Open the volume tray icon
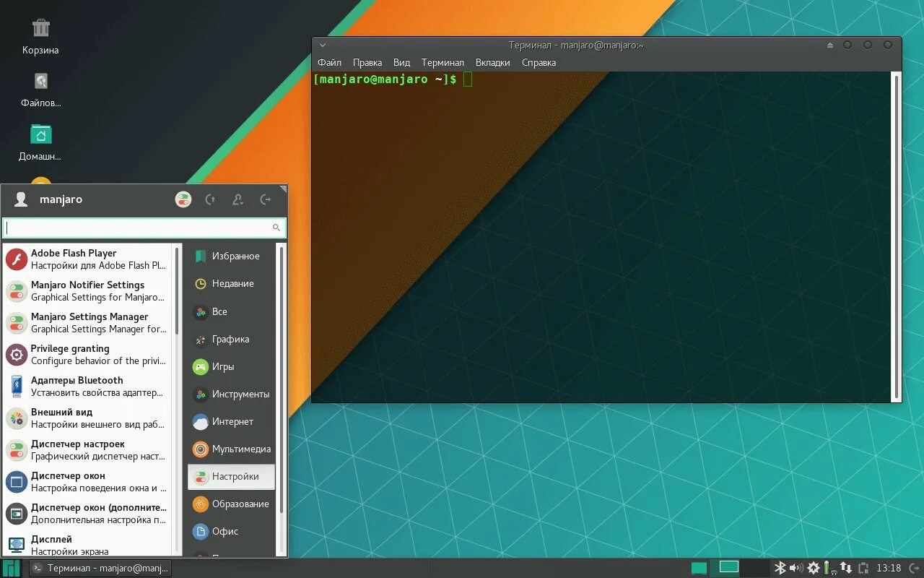924x578 pixels. click(x=796, y=568)
